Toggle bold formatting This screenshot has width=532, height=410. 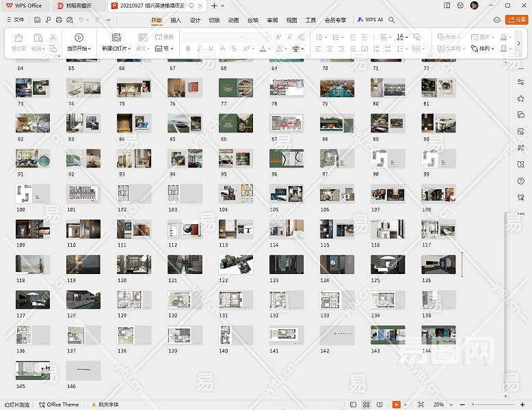tap(188, 49)
